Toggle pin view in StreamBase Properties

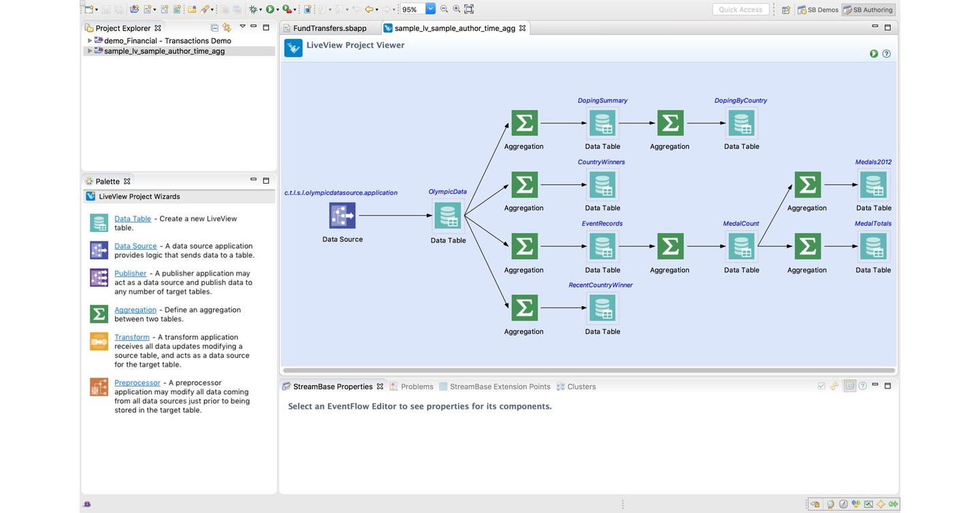850,386
